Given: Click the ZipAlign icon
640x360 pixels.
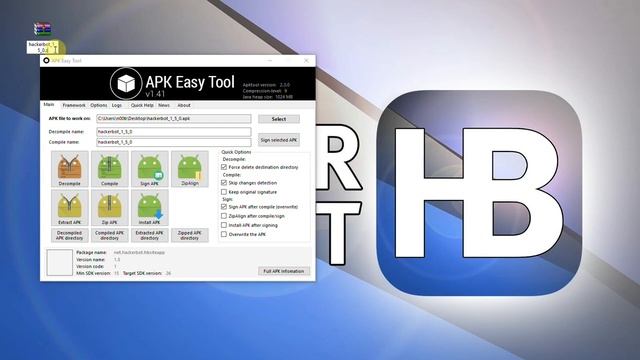Looking at the screenshot, I should (190, 169).
